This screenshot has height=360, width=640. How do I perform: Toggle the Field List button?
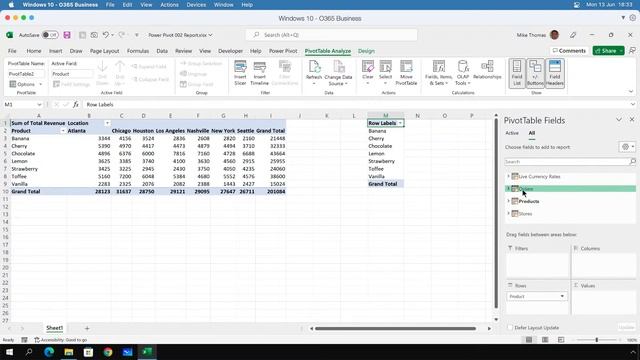tap(517, 73)
